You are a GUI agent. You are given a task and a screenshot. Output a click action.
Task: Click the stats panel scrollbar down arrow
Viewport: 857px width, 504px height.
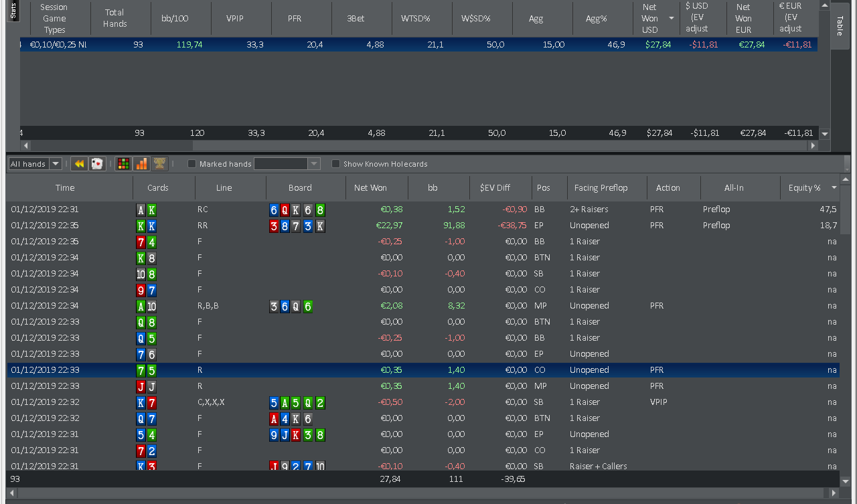825,134
